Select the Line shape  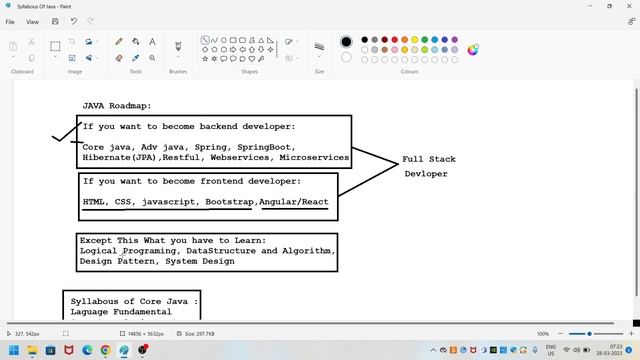pos(205,40)
